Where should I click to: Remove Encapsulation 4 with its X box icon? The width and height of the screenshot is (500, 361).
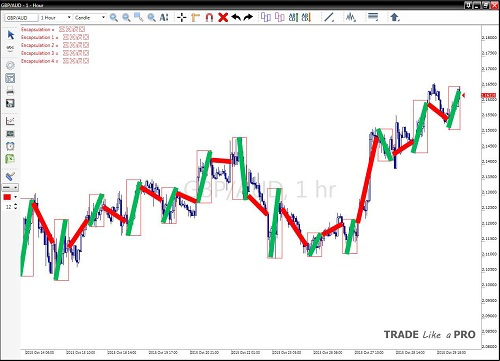pos(86,61)
